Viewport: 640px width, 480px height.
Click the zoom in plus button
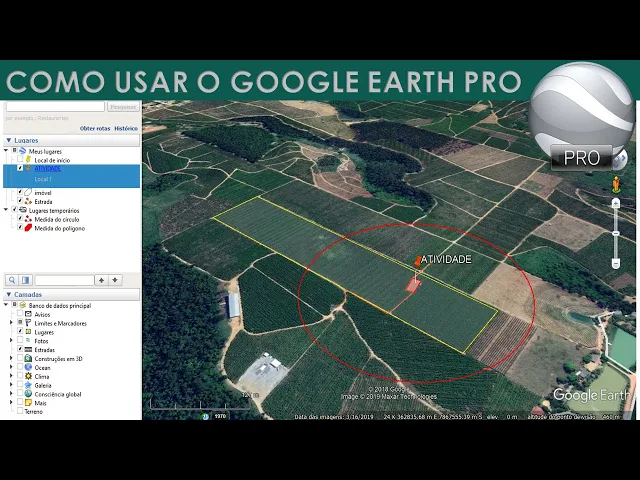[x=616, y=203]
